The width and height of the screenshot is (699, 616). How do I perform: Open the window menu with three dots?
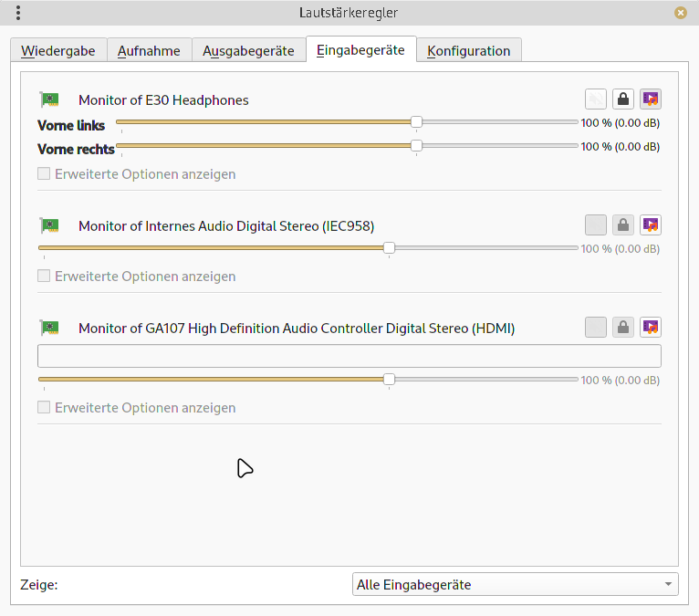click(x=18, y=13)
